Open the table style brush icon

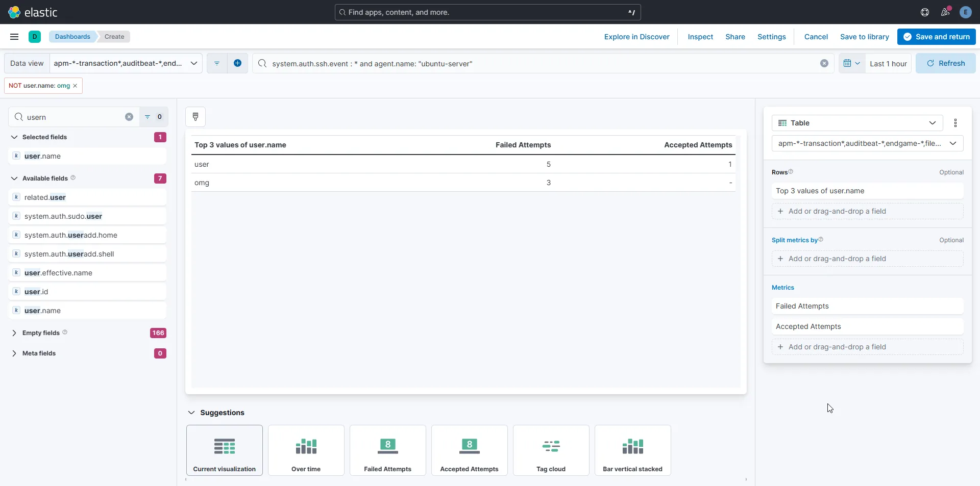195,117
